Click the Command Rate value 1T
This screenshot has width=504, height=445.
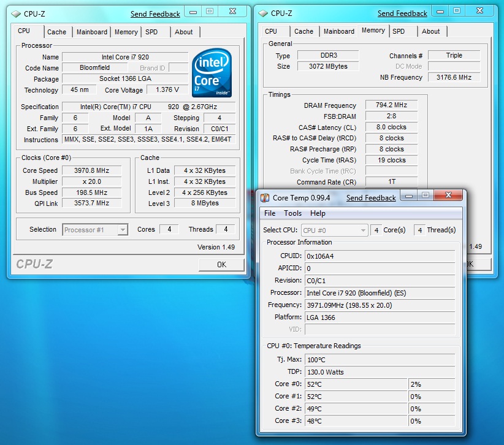[x=392, y=182]
